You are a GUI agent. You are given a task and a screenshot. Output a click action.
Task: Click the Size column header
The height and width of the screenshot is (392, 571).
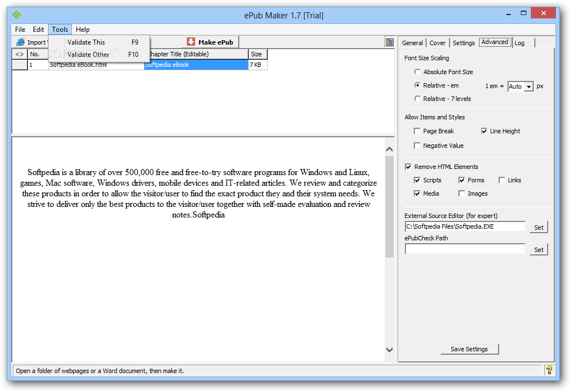click(x=258, y=54)
